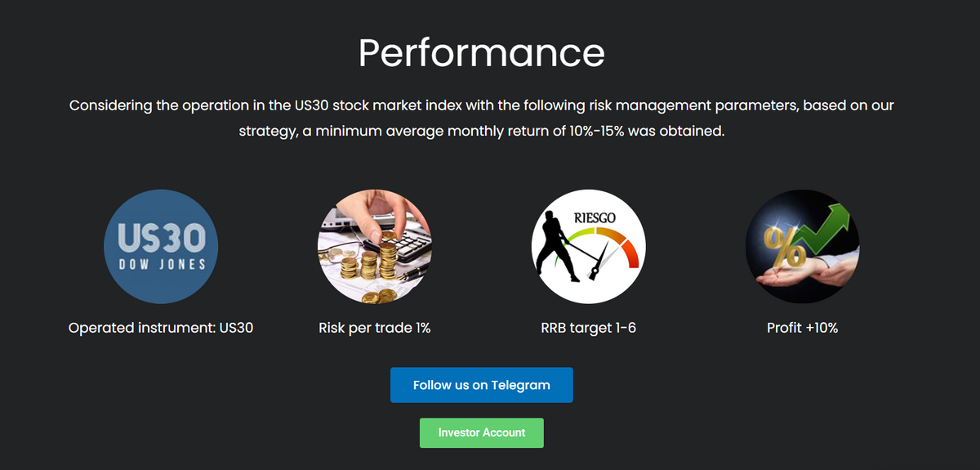Click the RIESGO word above the gauge
This screenshot has width=980, height=470.
coord(595,218)
